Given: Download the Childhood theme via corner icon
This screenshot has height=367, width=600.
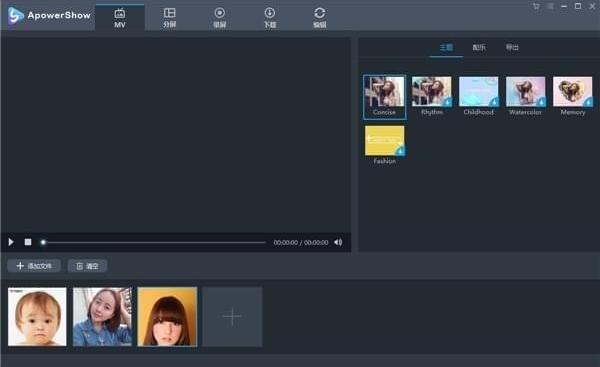Looking at the screenshot, I should (494, 102).
